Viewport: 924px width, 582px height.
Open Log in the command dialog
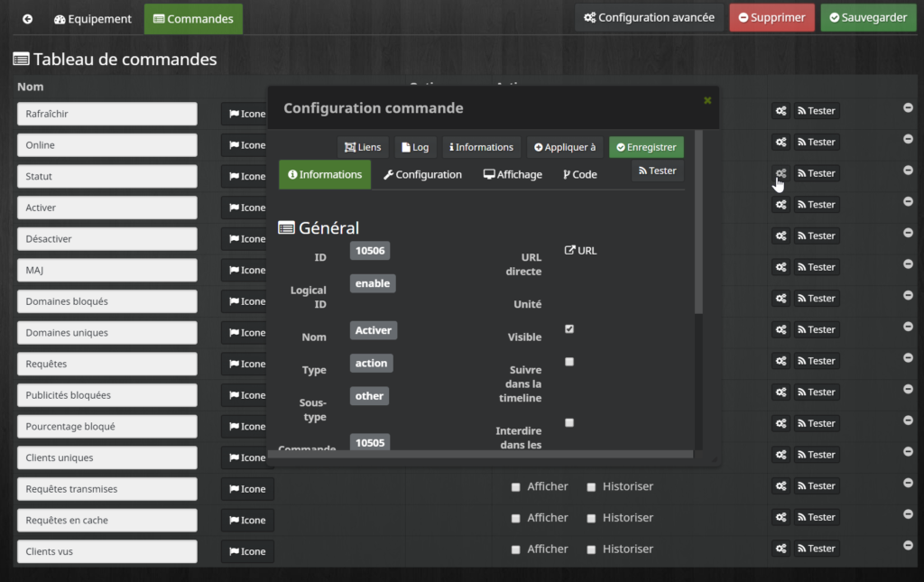pos(415,147)
